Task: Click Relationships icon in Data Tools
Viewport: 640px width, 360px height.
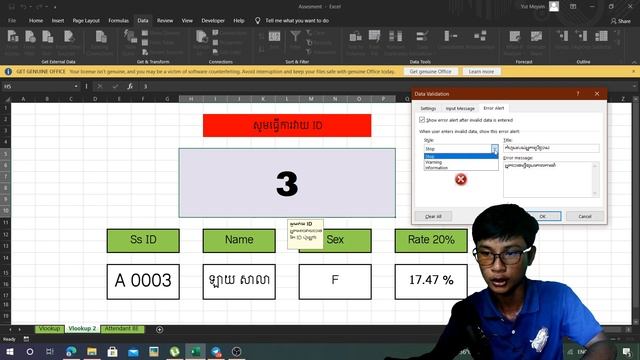Action: [x=480, y=36]
